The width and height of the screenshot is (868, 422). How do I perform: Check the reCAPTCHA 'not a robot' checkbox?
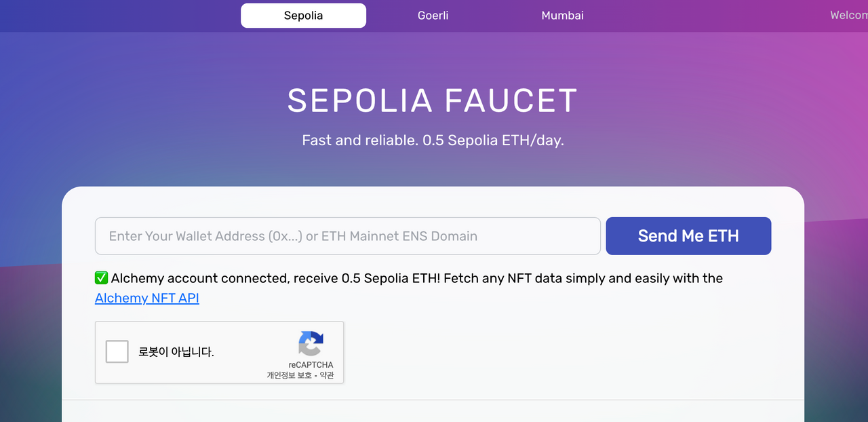[x=117, y=352]
